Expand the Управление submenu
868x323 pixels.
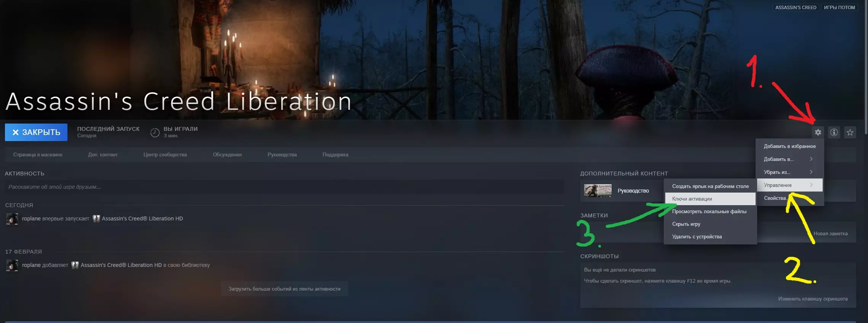tap(790, 185)
